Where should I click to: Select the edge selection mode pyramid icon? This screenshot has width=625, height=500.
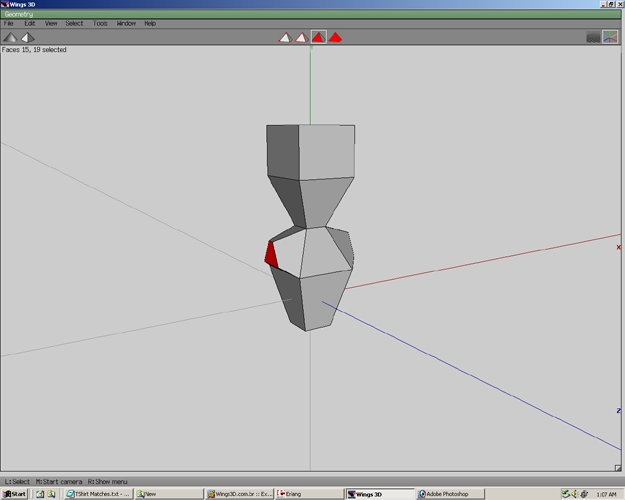pyautogui.click(x=302, y=37)
